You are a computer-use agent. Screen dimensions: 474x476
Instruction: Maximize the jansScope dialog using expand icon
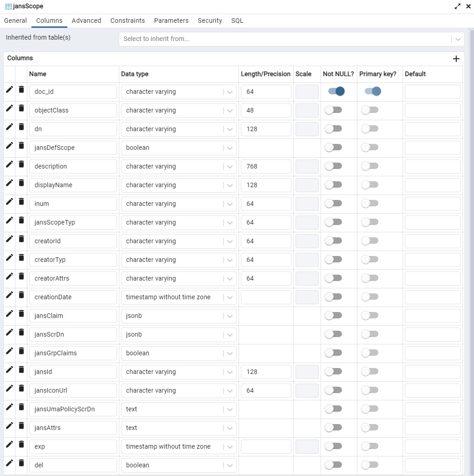point(458,6)
